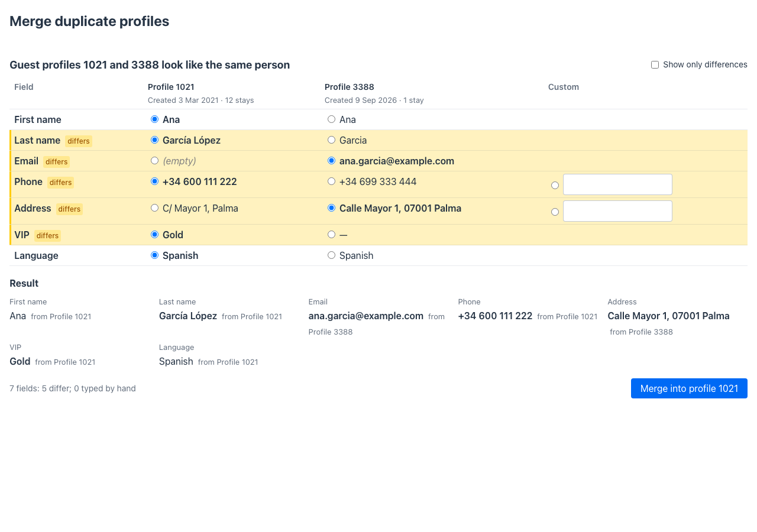Select VIP Gold radio option
The image size is (757, 532).
(155, 235)
